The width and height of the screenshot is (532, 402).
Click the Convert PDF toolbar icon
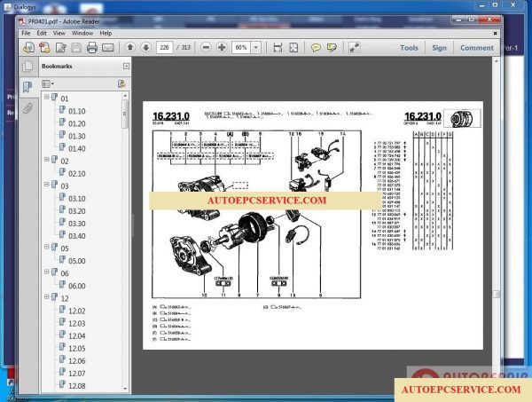pyautogui.click(x=44, y=48)
